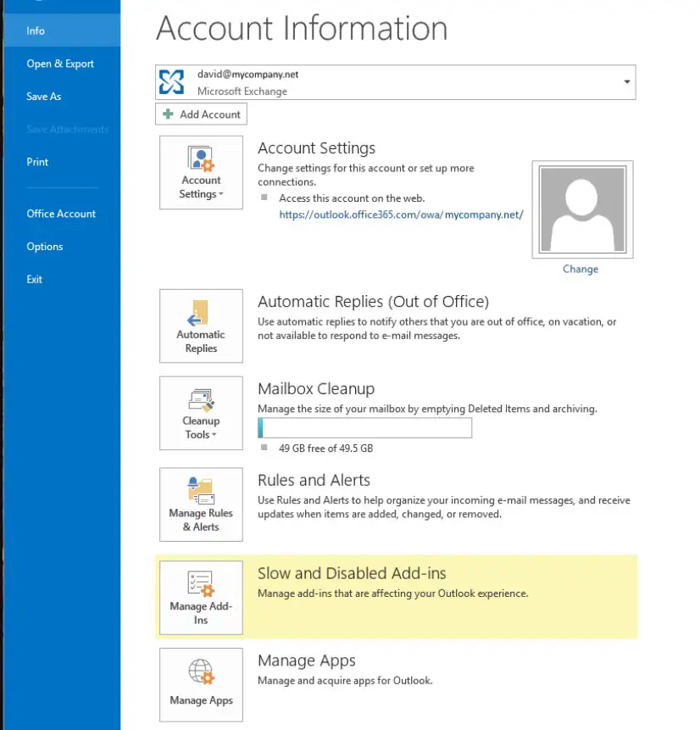Click 'Access this account on the web.' text
The height and width of the screenshot is (730, 700).
click(352, 198)
